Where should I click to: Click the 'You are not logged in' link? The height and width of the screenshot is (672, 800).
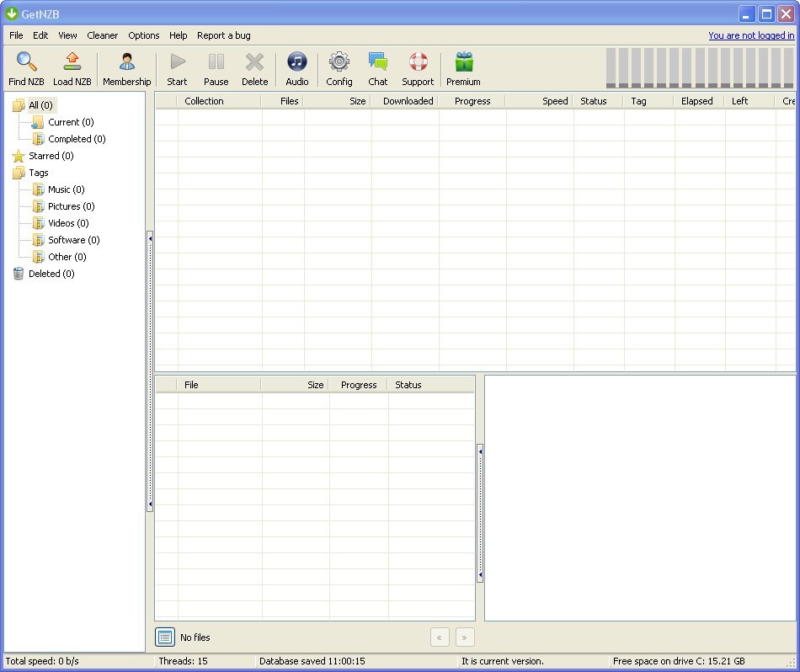point(750,35)
